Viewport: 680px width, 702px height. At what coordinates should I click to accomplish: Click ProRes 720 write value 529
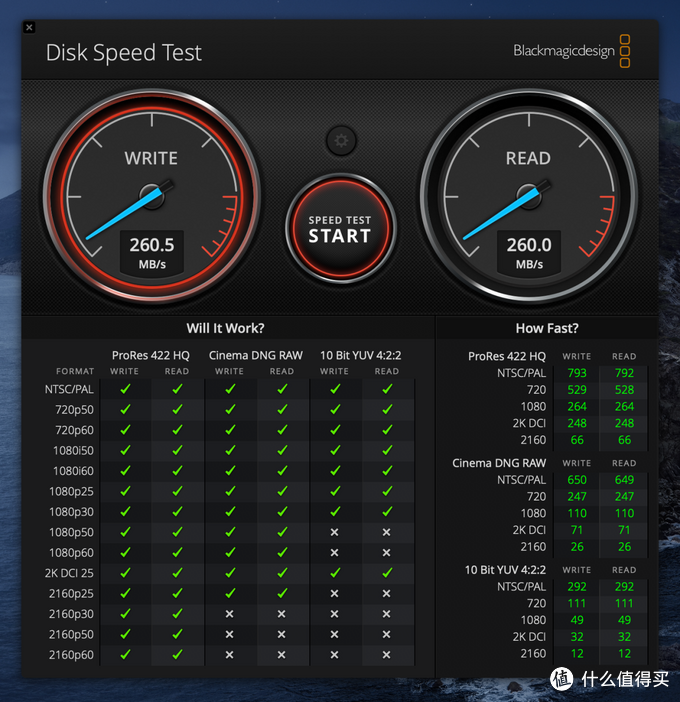pyautogui.click(x=577, y=390)
